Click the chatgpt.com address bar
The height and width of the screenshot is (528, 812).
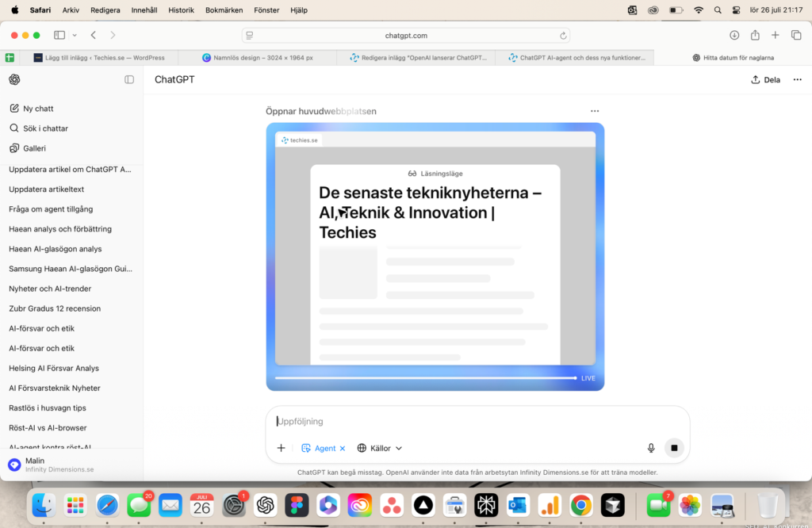(406, 35)
